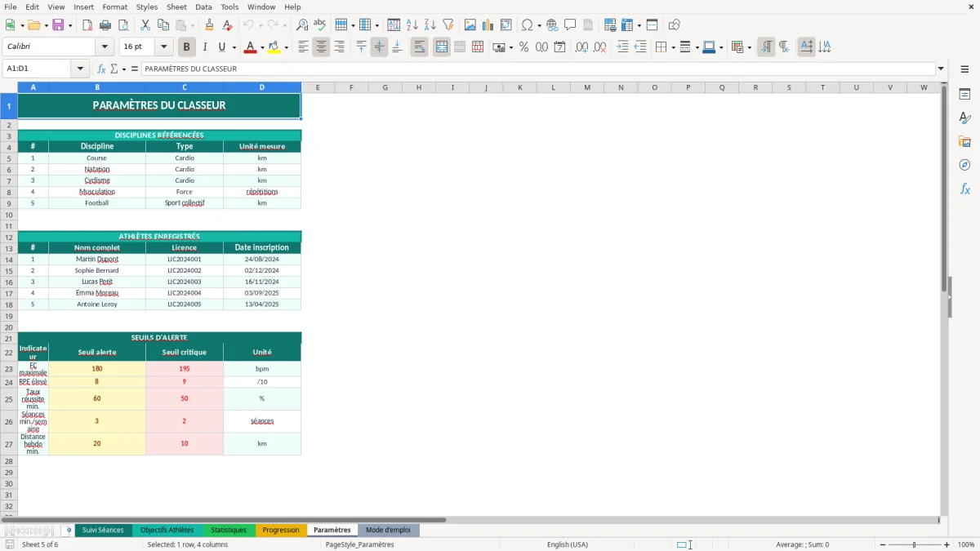Open the font size dropdown
Image resolution: width=980 pixels, height=551 pixels.
pyautogui.click(x=163, y=47)
